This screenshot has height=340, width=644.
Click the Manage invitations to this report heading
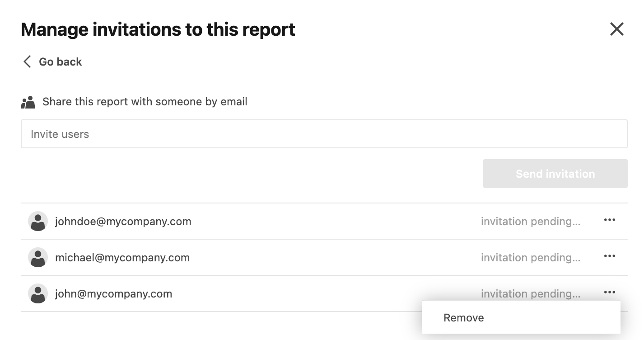coord(158,29)
